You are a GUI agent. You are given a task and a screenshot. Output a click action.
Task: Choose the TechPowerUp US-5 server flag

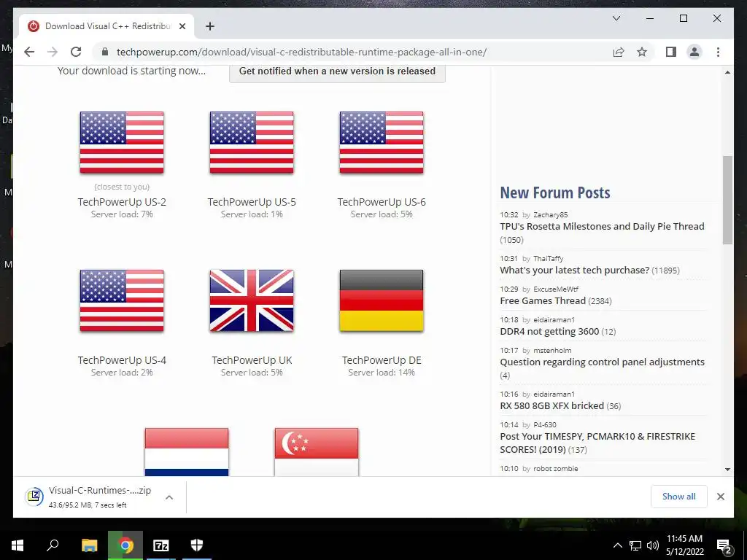252,142
